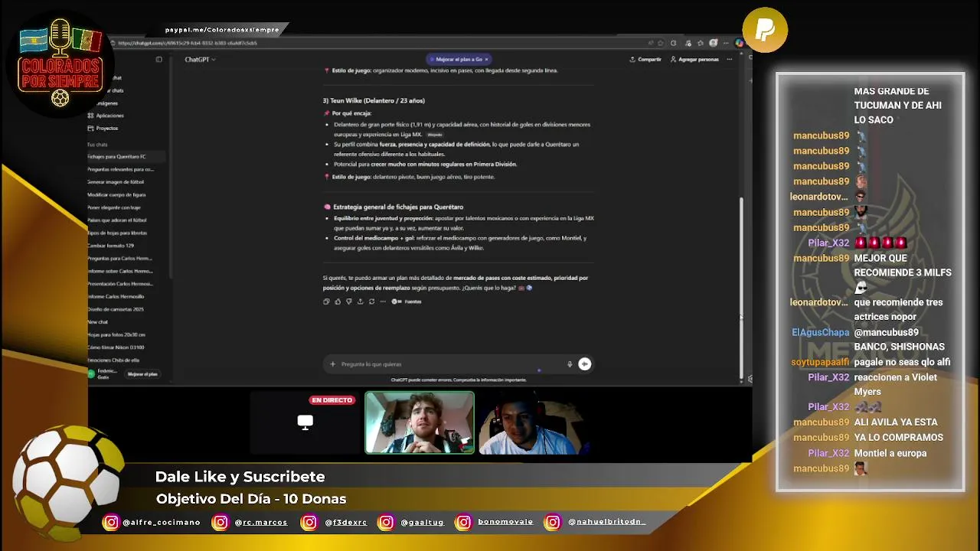Viewport: 980px width, 551px height.
Task: Click the microphone dictation icon
Action: pos(570,364)
